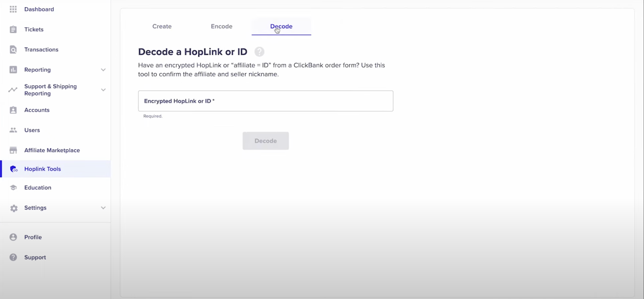The image size is (644, 299).
Task: Click the Transactions search-document icon
Action: [x=13, y=49]
